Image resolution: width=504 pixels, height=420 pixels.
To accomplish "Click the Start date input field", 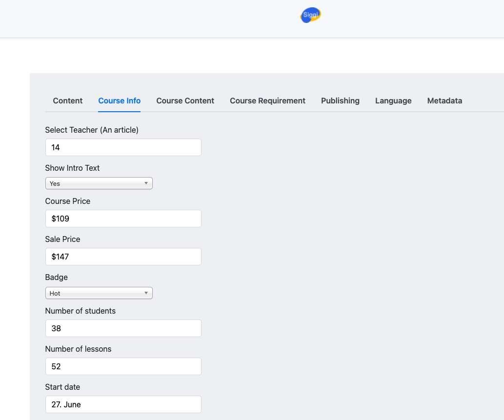I will pyautogui.click(x=123, y=404).
